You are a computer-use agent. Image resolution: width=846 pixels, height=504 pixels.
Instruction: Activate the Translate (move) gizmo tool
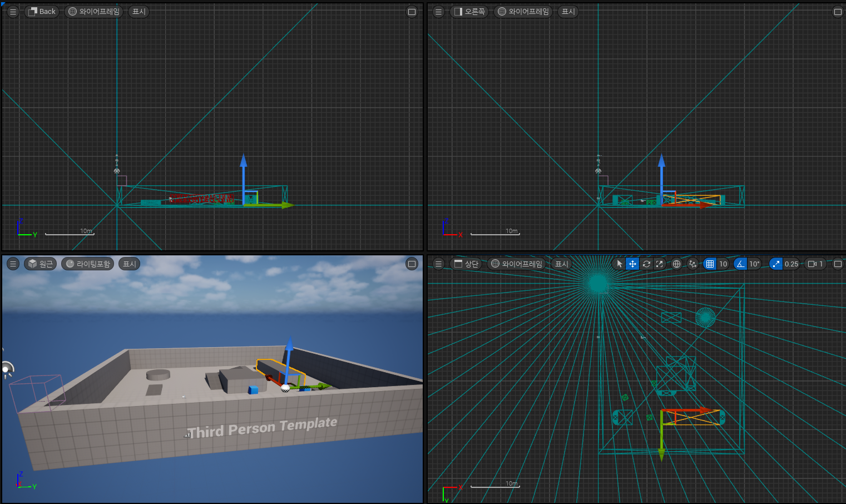632,264
